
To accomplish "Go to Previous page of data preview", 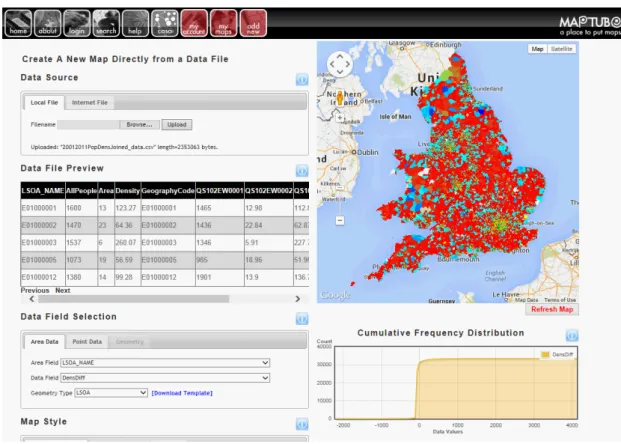I will click(x=35, y=290).
